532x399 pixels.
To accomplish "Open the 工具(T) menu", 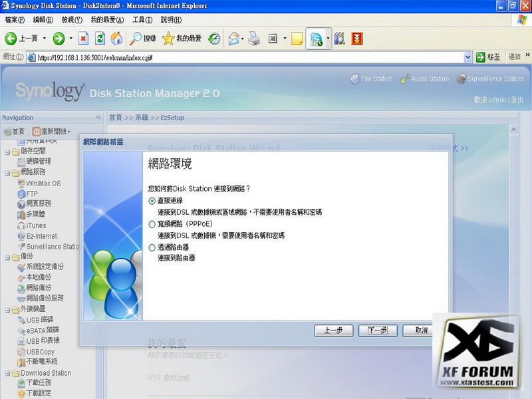I will [x=142, y=20].
